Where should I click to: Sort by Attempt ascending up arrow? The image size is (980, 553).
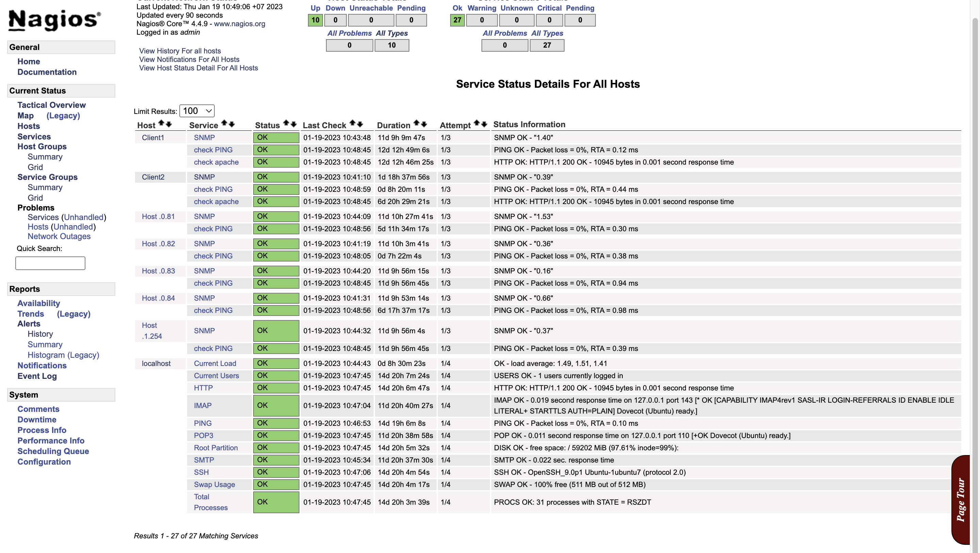point(477,123)
